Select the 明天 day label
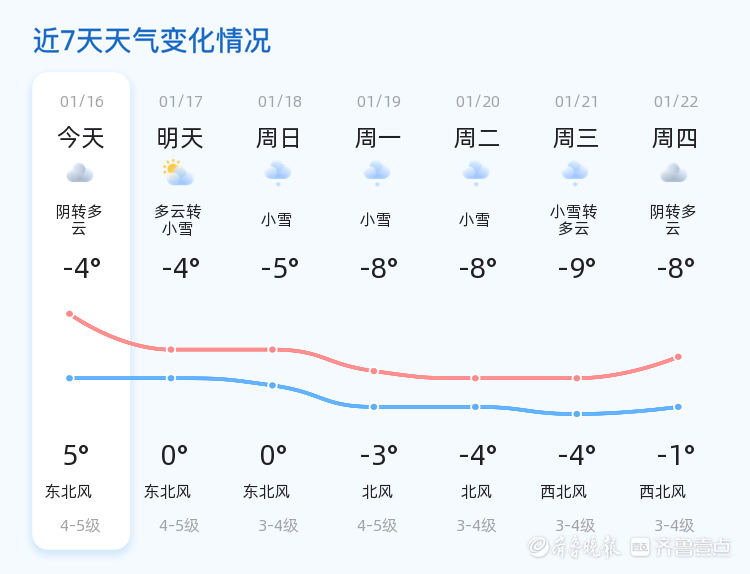 click(180, 137)
